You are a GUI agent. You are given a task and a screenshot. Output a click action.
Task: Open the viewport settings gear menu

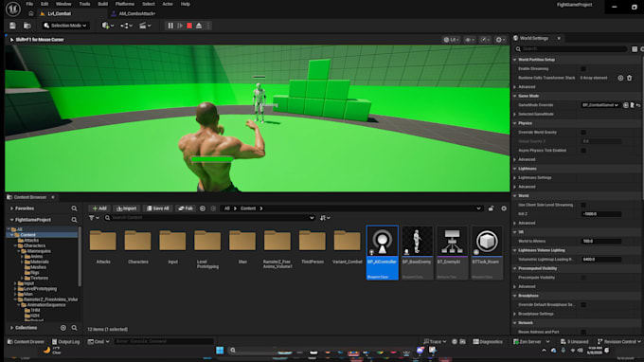coord(500,40)
